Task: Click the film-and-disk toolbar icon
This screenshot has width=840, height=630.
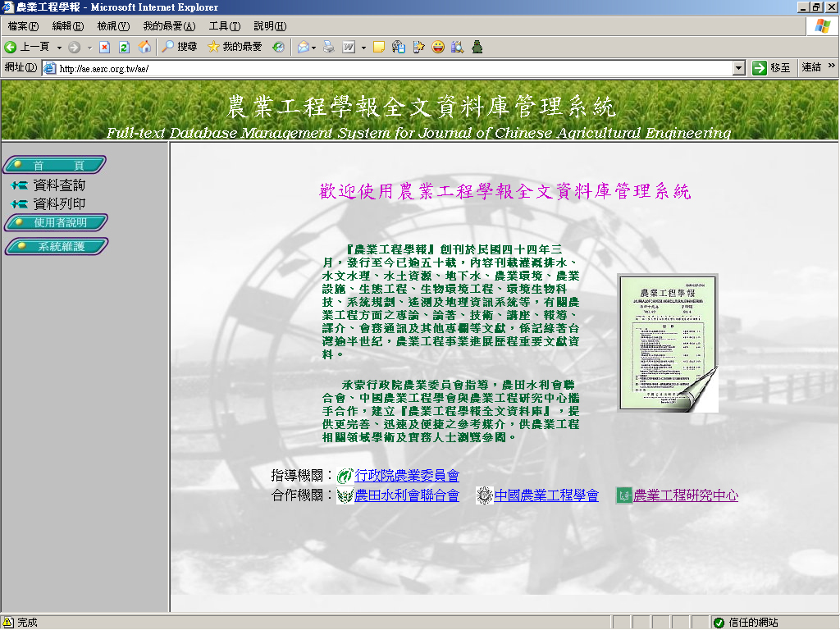Action: 399,47
